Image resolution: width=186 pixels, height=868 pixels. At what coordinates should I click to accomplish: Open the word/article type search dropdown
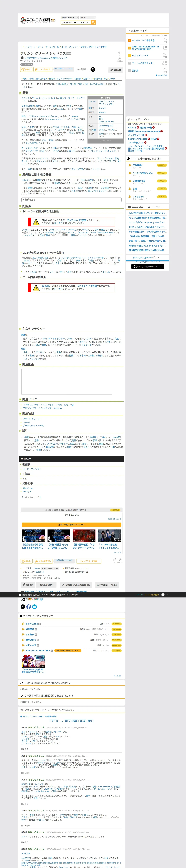[70, 18]
